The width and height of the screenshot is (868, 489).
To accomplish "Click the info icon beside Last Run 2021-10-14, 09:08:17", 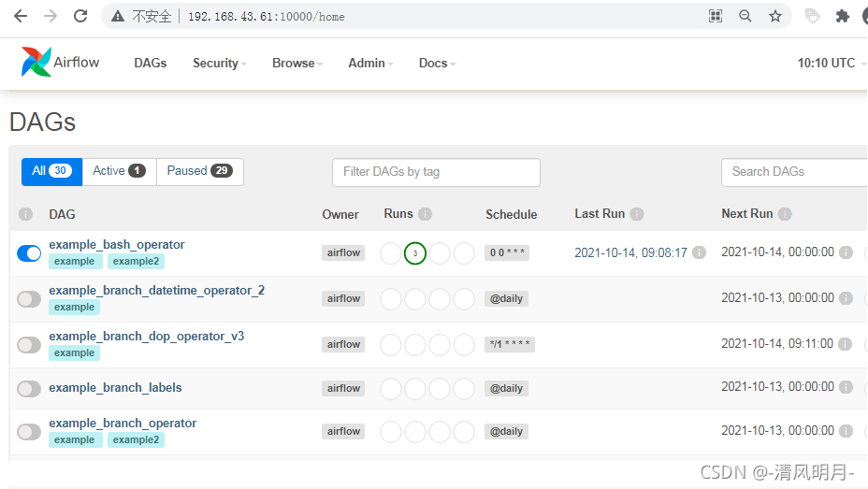I will coord(699,252).
